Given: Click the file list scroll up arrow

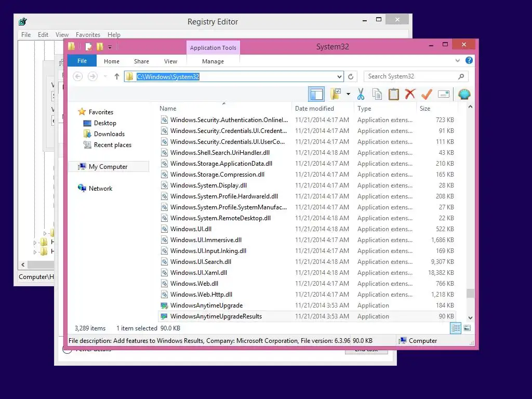Looking at the screenshot, I should coord(470,107).
